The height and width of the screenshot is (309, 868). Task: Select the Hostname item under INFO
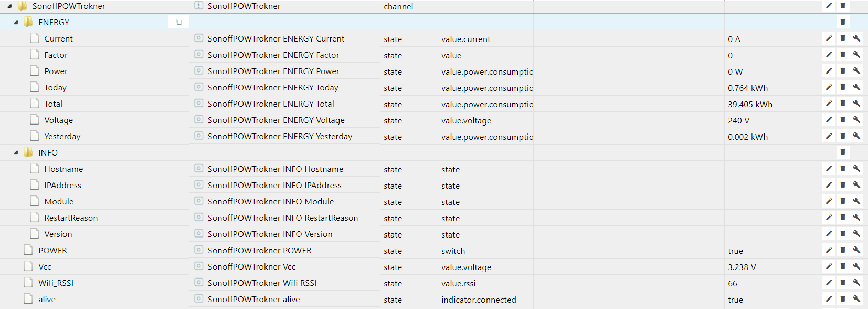(63, 169)
